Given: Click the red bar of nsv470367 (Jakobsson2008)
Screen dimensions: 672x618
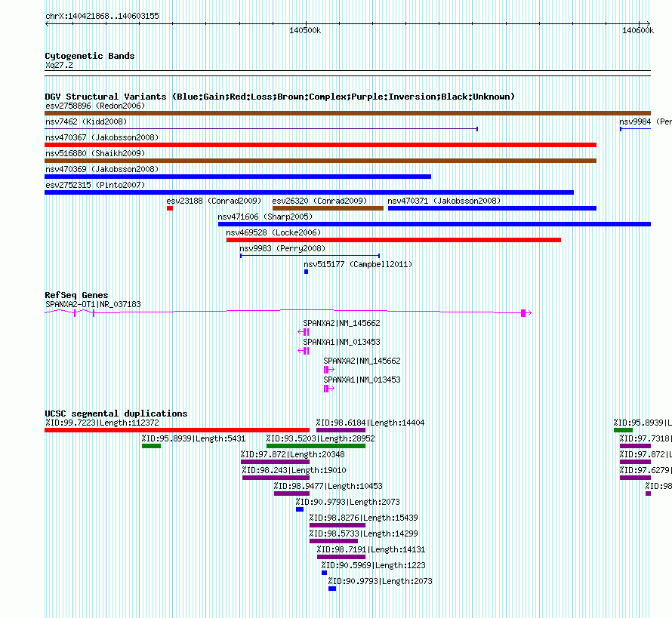Looking at the screenshot, I should tap(320, 145).
